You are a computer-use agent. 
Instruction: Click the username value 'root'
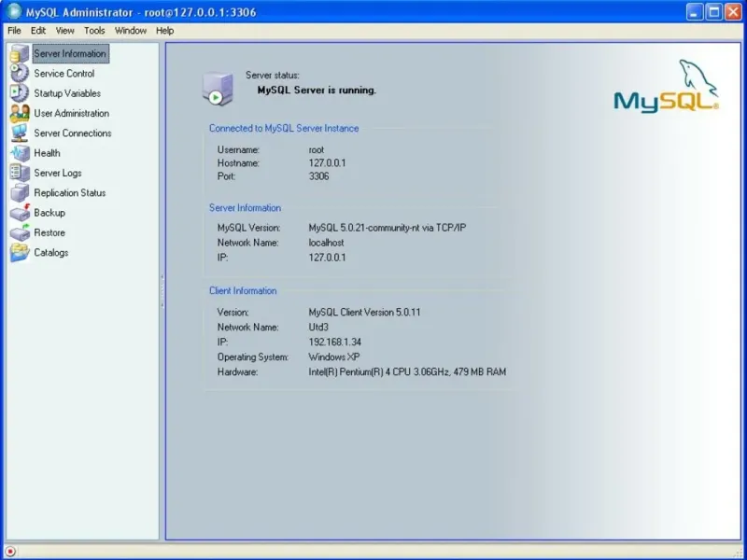click(317, 149)
